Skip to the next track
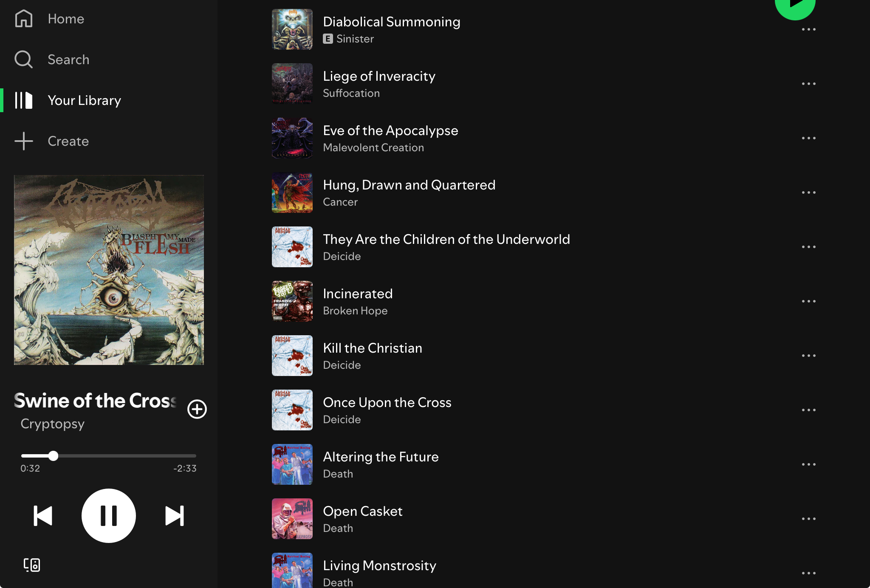Image resolution: width=870 pixels, height=588 pixels. click(x=175, y=516)
